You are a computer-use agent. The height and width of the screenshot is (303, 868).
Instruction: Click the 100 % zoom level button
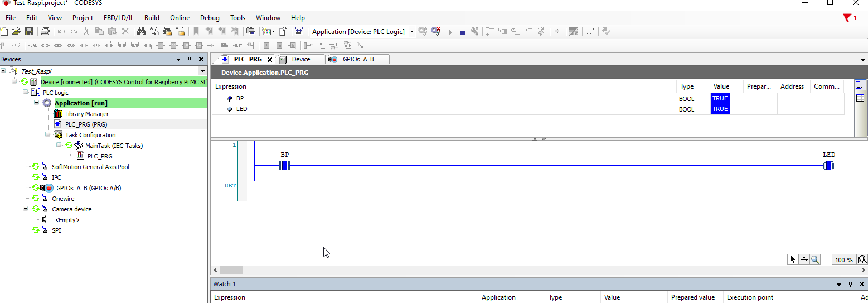click(843, 260)
